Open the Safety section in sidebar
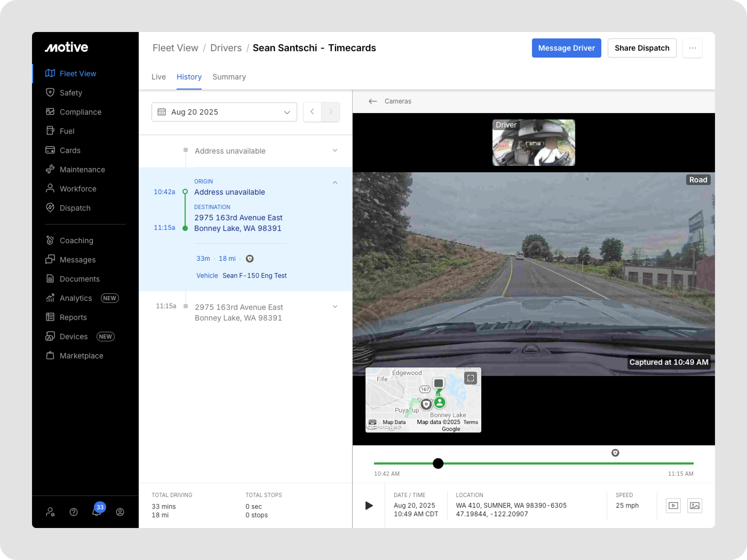 [71, 93]
